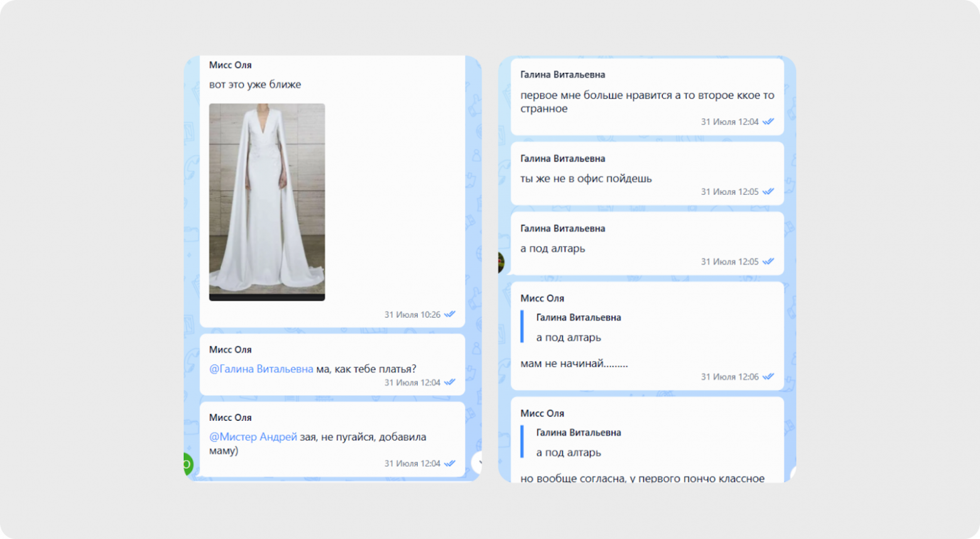Click read-receipt checkmarks on the dress photo message
This screenshot has height=539, width=980.
(x=450, y=315)
